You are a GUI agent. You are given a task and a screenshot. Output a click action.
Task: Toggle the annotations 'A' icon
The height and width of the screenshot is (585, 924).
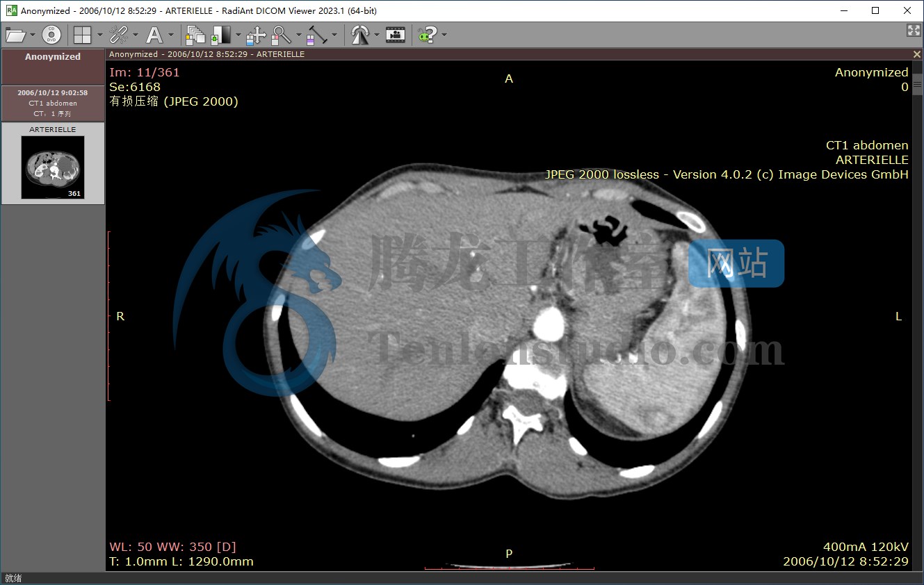tap(154, 35)
